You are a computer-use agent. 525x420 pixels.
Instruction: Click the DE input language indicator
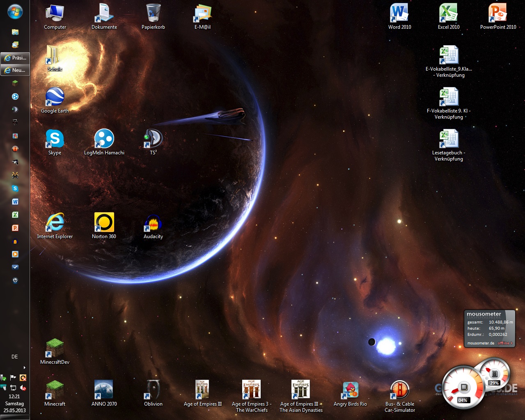15,357
